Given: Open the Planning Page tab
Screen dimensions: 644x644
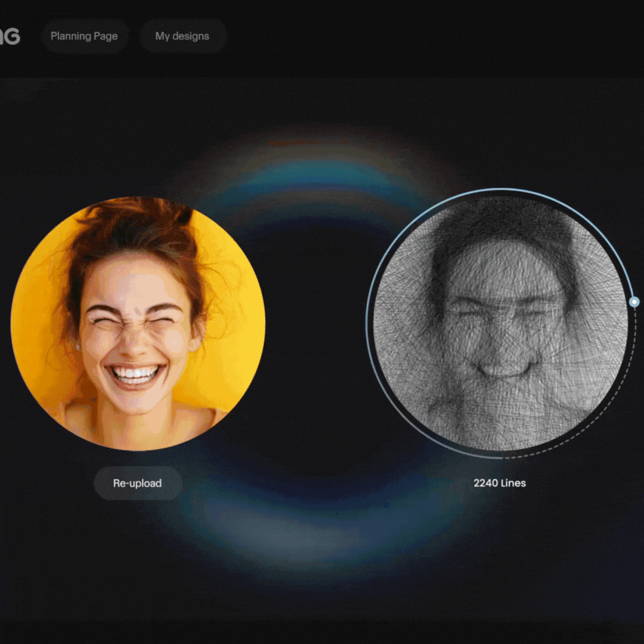Looking at the screenshot, I should click(84, 36).
